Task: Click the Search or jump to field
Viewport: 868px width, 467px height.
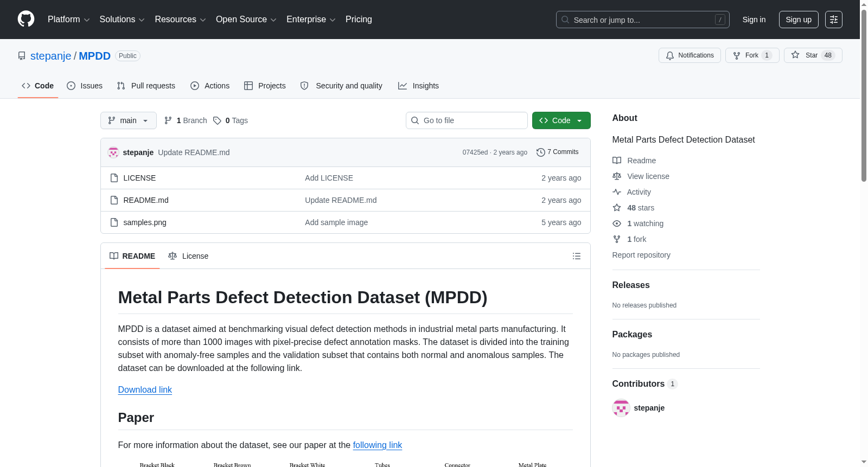Action: click(643, 20)
